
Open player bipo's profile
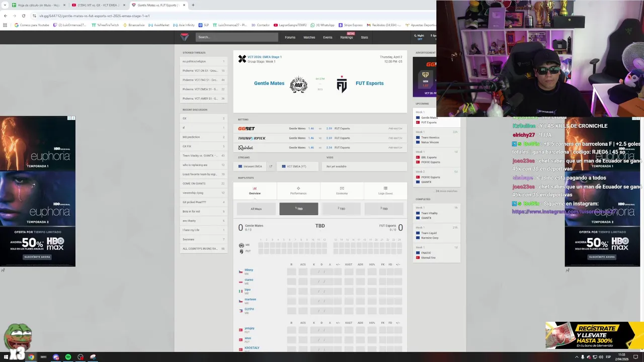tap(248, 290)
